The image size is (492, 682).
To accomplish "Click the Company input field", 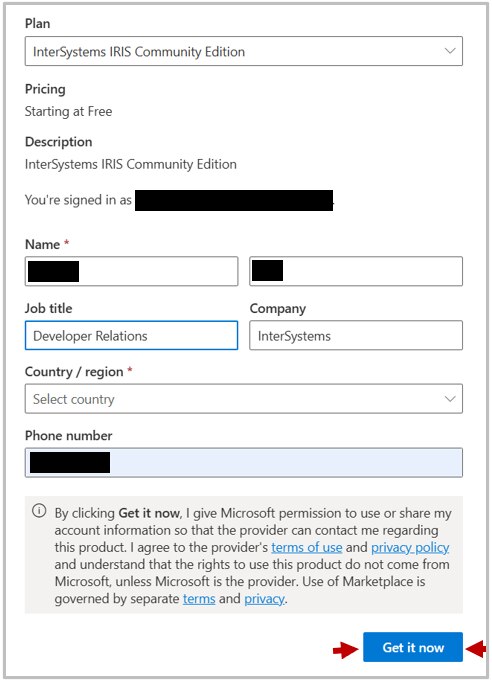I will tap(356, 335).
